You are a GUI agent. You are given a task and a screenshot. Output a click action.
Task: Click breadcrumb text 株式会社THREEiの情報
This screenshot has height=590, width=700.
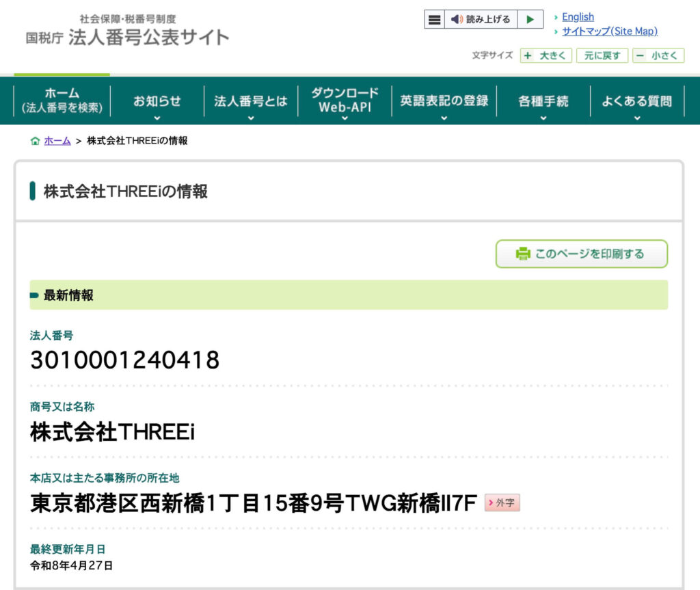coord(137,141)
